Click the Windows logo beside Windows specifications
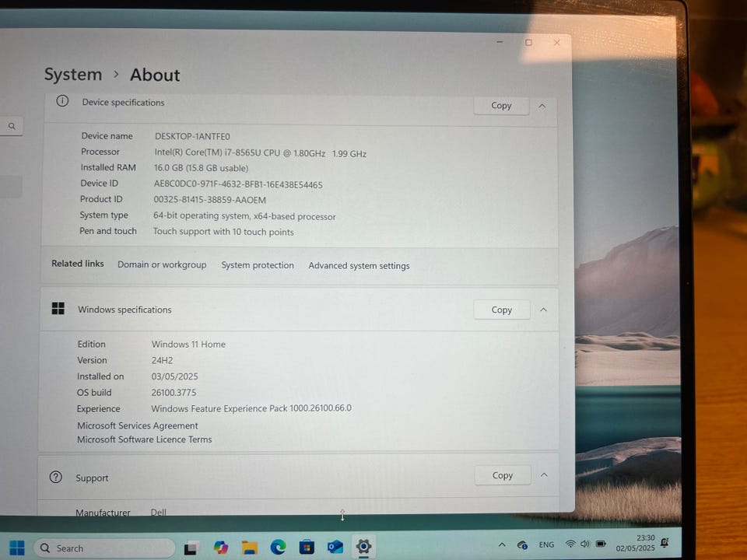The height and width of the screenshot is (560, 747). point(58,309)
